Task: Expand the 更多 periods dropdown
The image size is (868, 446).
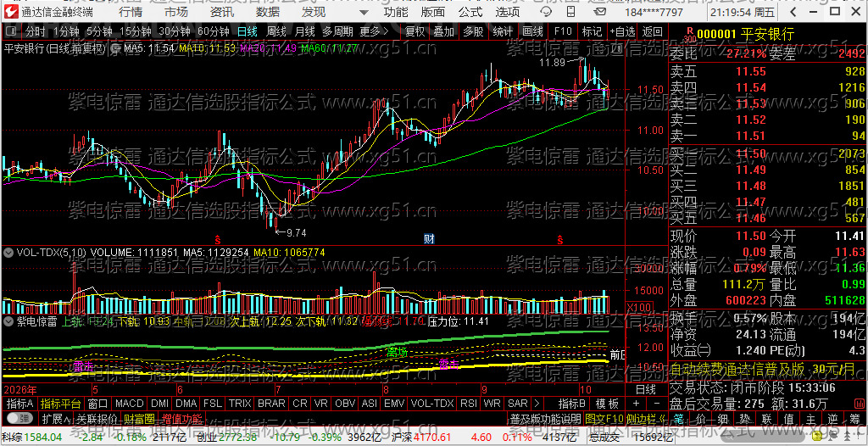Action: (374, 31)
